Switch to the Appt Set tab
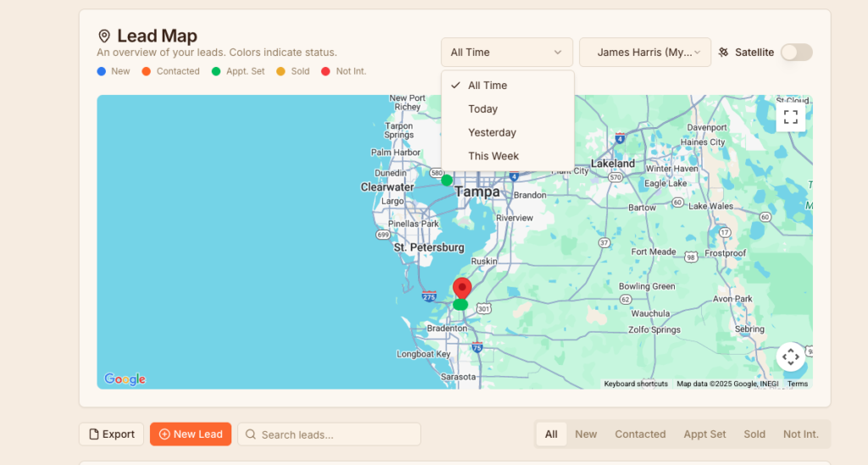The height and width of the screenshot is (465, 868). coord(704,434)
